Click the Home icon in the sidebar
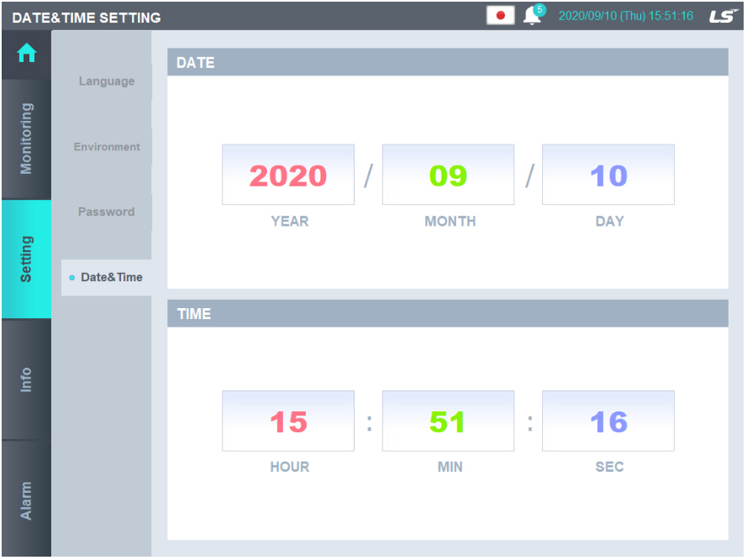The width and height of the screenshot is (747, 560). coord(26,53)
